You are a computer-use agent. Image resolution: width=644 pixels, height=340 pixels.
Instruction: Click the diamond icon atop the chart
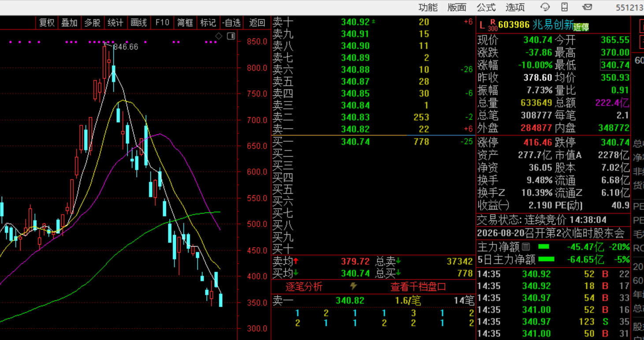click(x=219, y=36)
